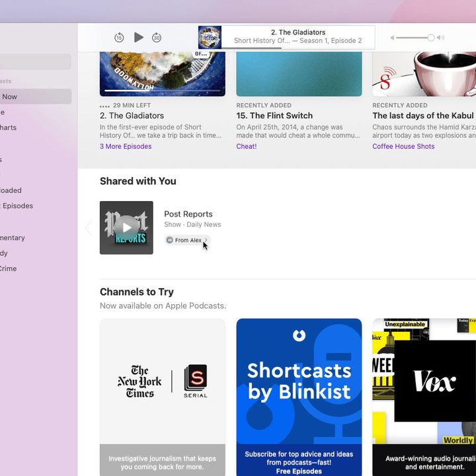Click Free Episodes on Blinkist card
The height and width of the screenshot is (476, 476).
pos(299,471)
